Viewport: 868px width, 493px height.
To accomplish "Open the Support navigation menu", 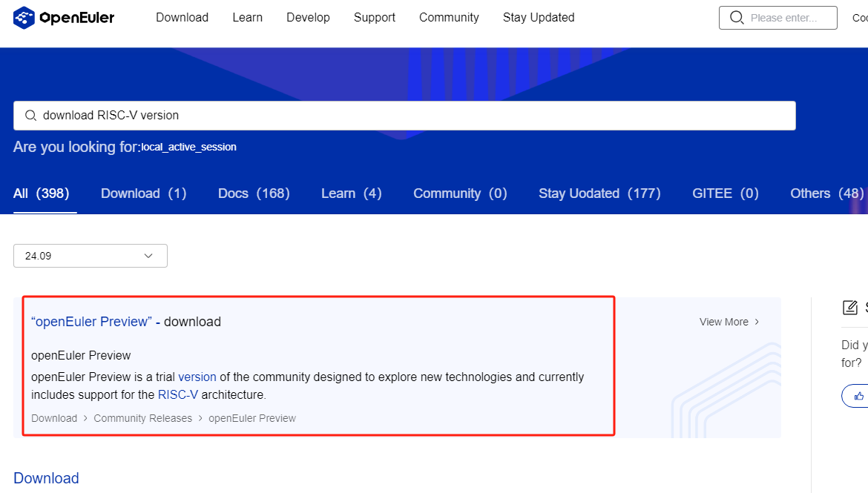I will pos(374,17).
